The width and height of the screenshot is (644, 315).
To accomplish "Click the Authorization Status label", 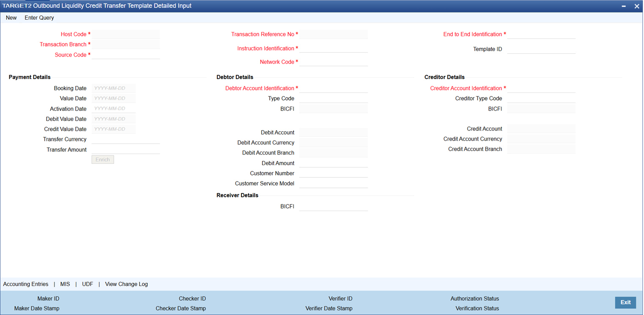I will point(475,299).
